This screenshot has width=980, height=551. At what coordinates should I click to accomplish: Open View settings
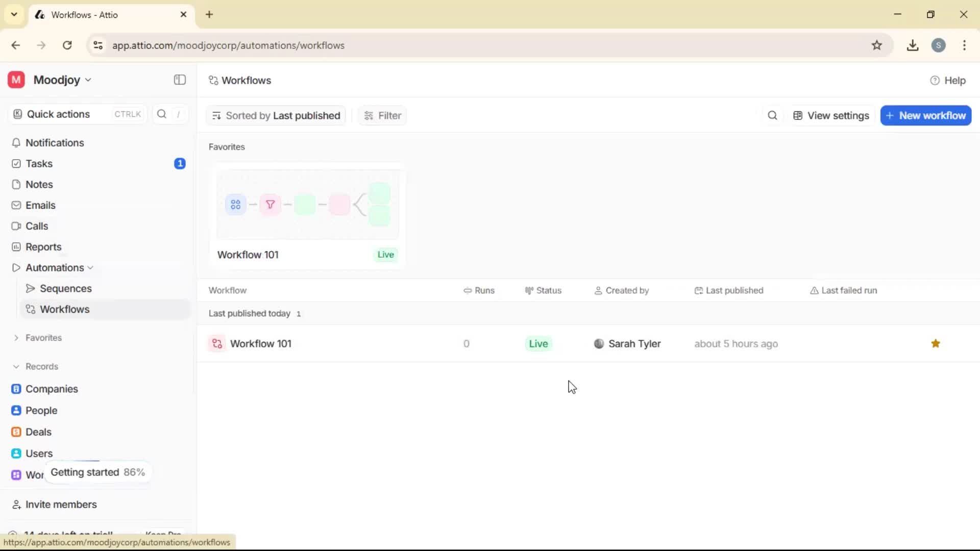coord(831,115)
